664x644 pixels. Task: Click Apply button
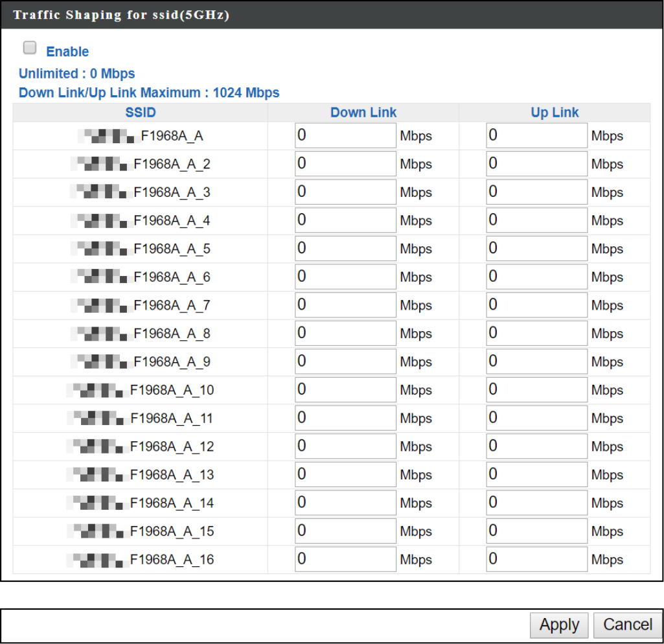pos(559,625)
